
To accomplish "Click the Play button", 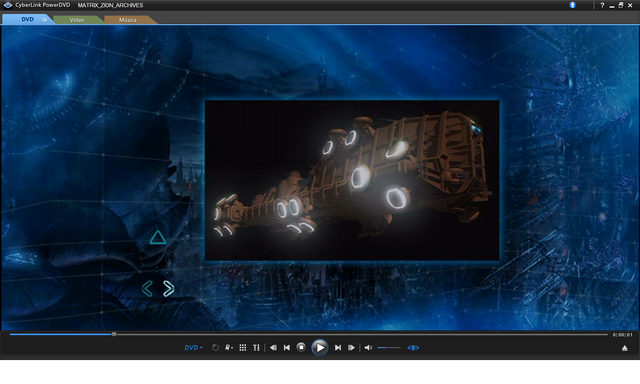I will 320,348.
